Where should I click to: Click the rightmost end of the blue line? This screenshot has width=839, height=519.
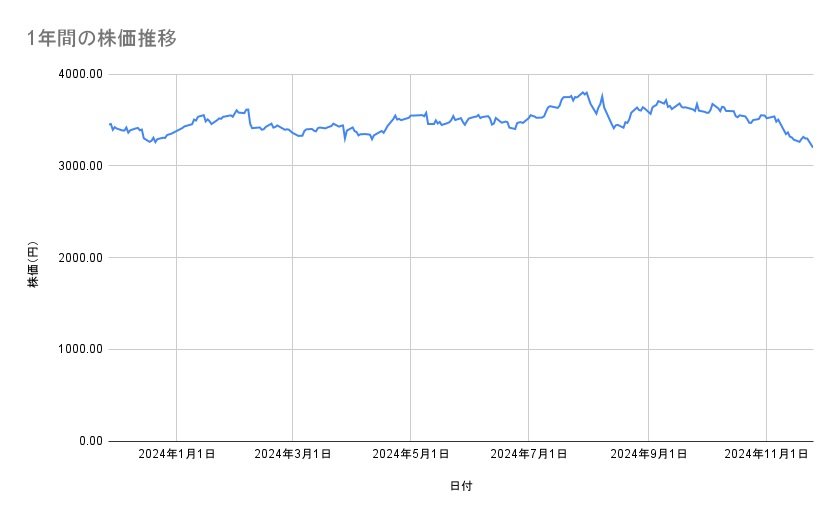point(812,147)
